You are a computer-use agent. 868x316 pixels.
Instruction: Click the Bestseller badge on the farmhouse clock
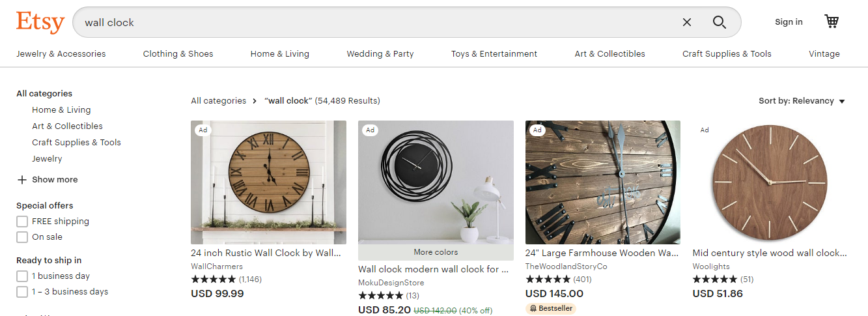point(550,308)
